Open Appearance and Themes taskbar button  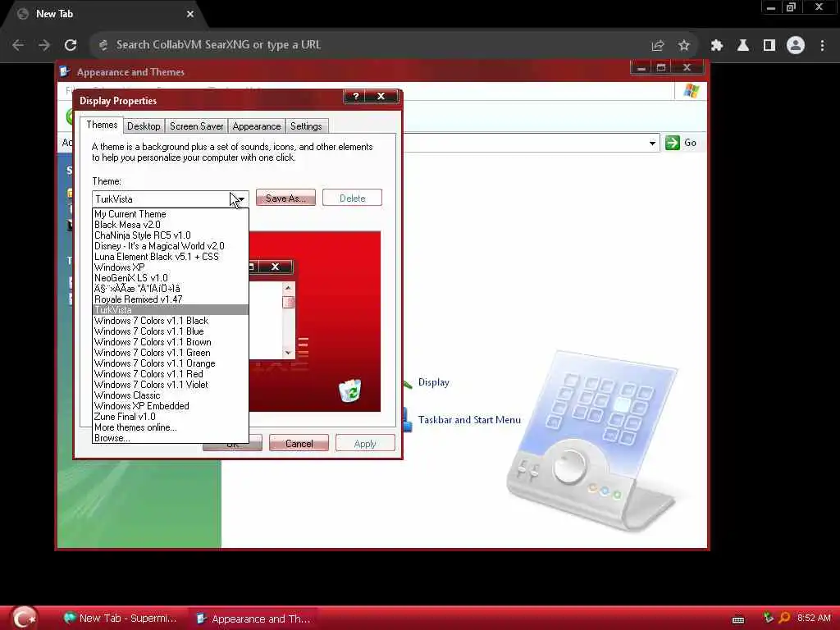(253, 619)
